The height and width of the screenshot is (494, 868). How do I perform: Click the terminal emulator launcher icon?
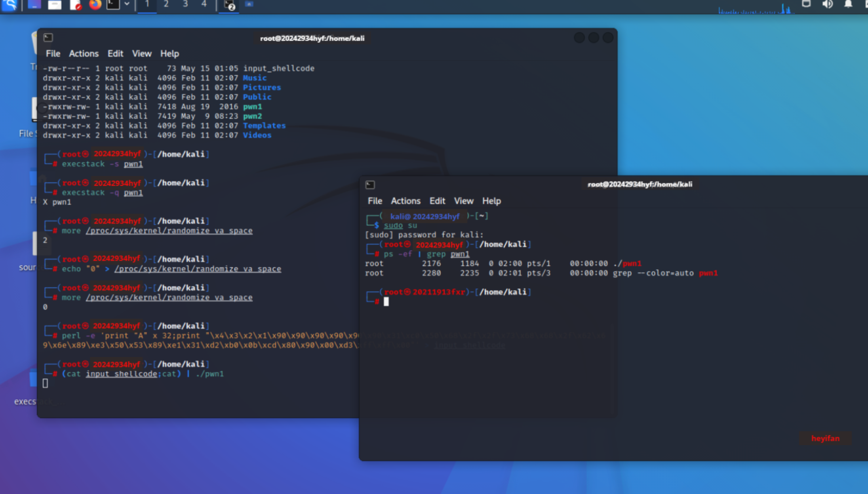point(113,5)
